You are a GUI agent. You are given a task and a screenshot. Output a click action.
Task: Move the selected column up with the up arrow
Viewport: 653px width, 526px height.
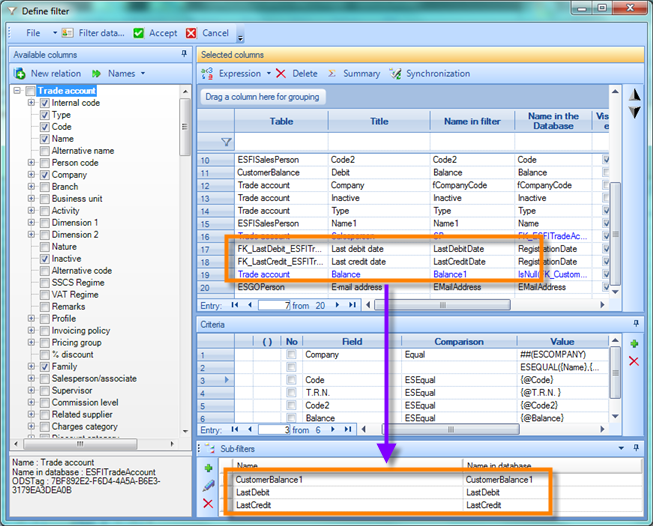click(635, 95)
